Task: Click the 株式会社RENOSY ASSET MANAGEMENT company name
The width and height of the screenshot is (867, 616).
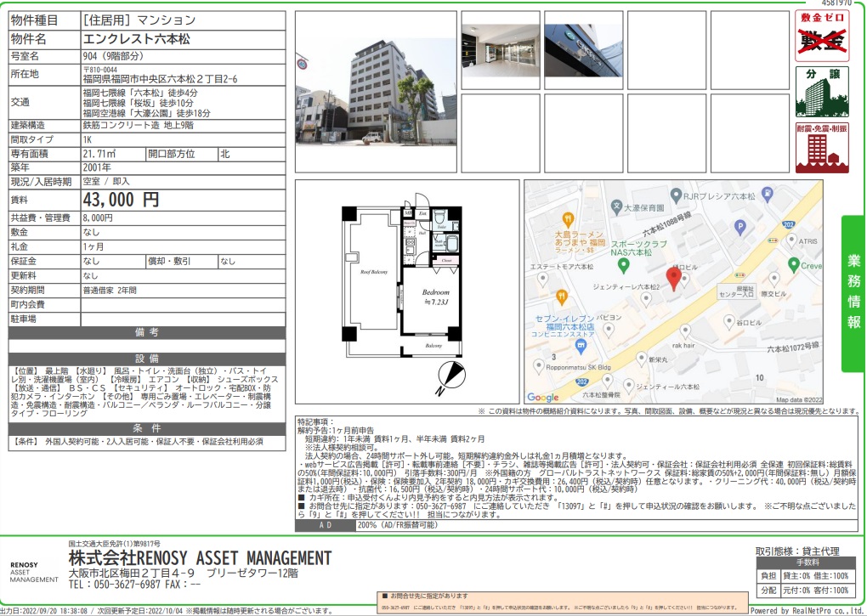Action: pos(200,558)
